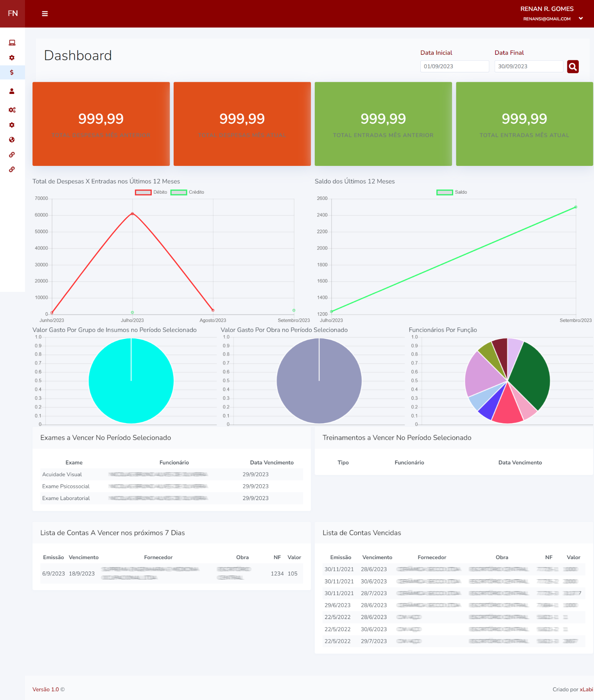The width and height of the screenshot is (594, 700).
Task: Focus the Data Final date field
Action: point(529,67)
